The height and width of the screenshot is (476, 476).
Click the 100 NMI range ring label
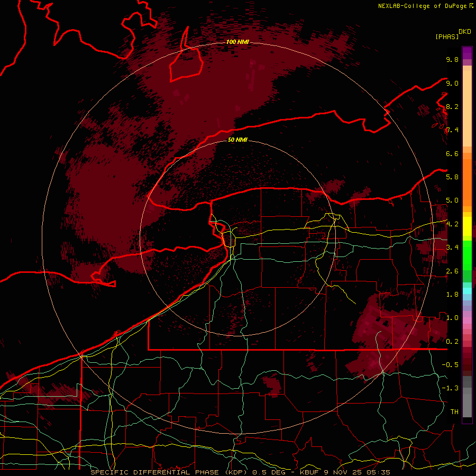pyautogui.click(x=237, y=42)
